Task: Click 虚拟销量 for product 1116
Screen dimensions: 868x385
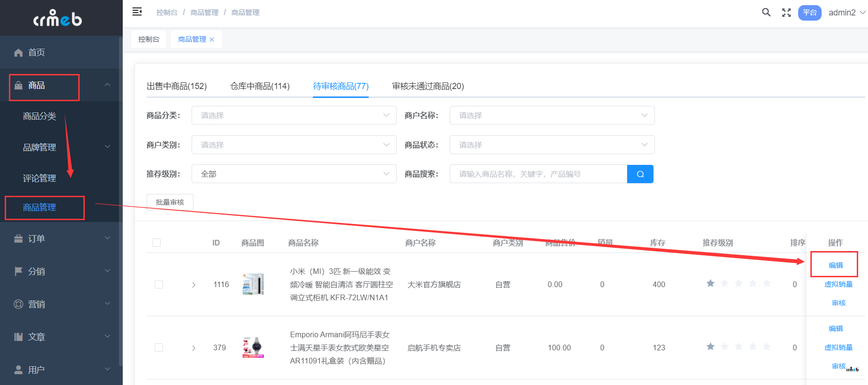Action: click(838, 284)
